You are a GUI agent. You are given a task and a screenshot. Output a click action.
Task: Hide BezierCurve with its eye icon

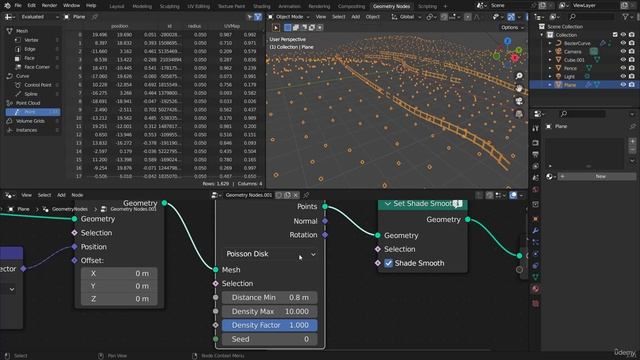(x=623, y=43)
